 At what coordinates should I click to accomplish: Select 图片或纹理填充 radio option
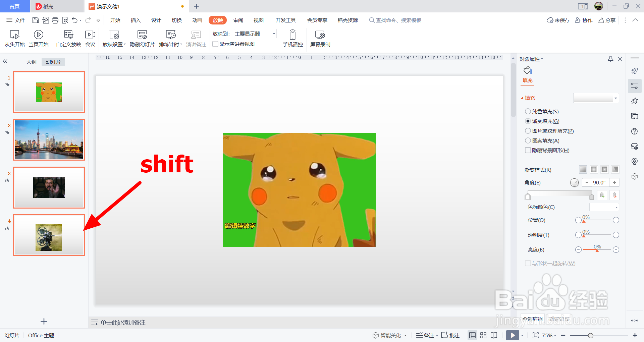[x=528, y=131]
